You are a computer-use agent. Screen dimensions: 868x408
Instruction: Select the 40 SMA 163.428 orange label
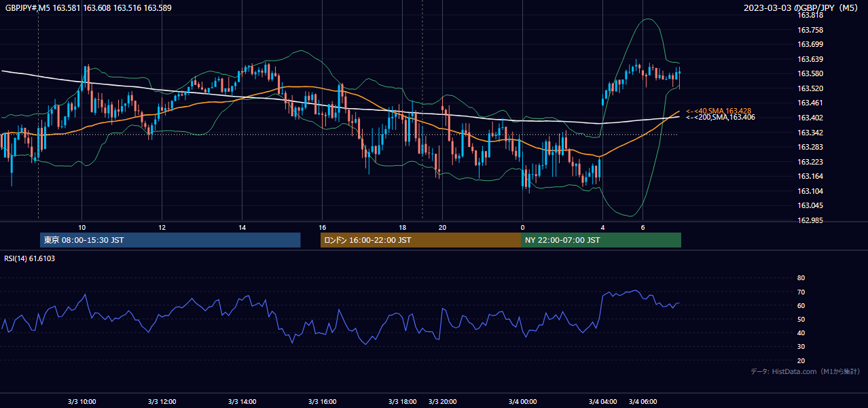click(719, 111)
